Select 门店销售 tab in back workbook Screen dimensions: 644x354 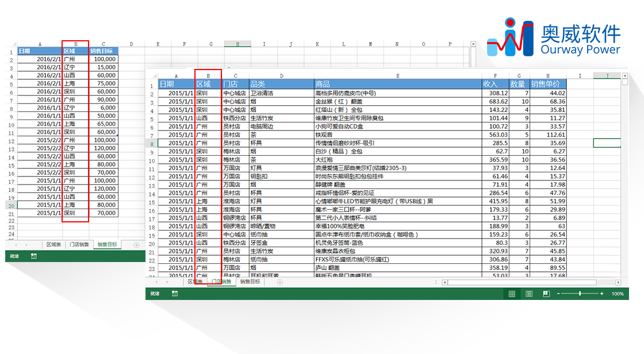click(x=79, y=245)
